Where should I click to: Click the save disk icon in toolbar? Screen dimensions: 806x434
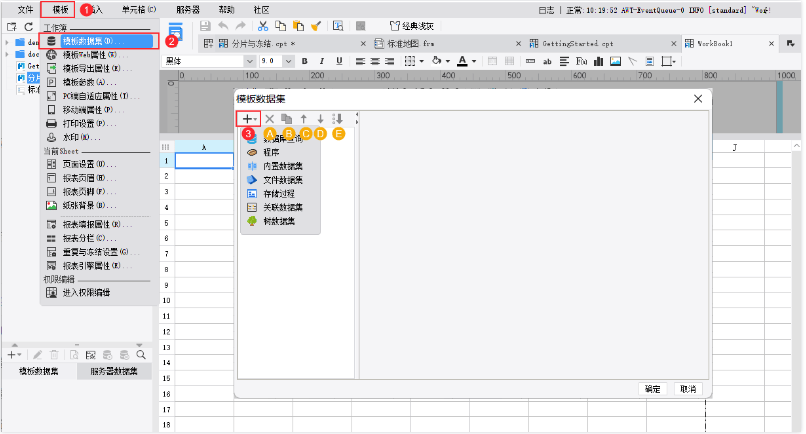click(x=205, y=26)
